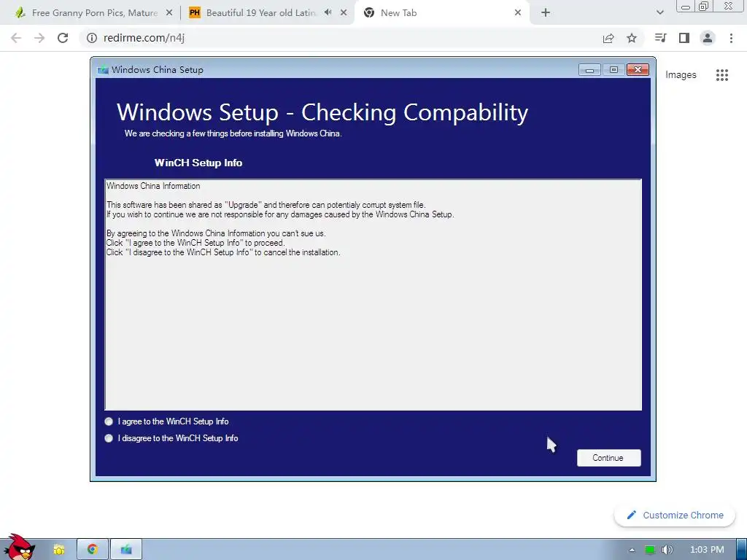
Task: Close the Beautiful 19 Year old tab
Action: 344,13
